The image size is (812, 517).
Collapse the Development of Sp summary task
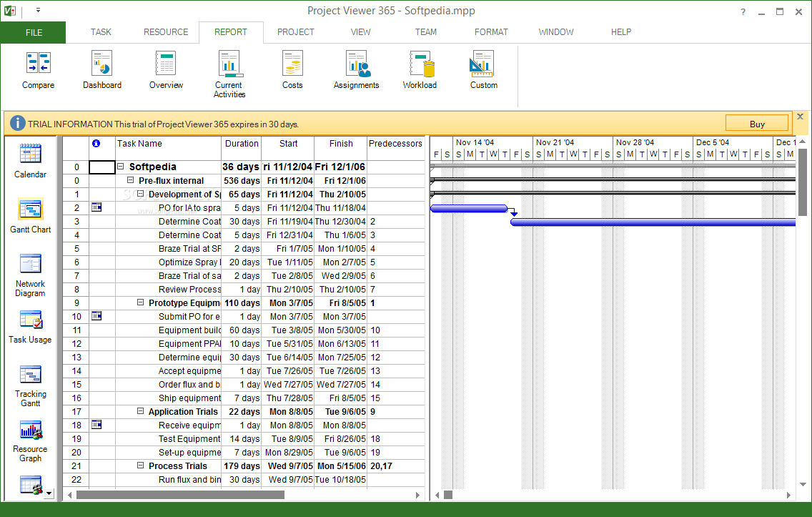(140, 194)
